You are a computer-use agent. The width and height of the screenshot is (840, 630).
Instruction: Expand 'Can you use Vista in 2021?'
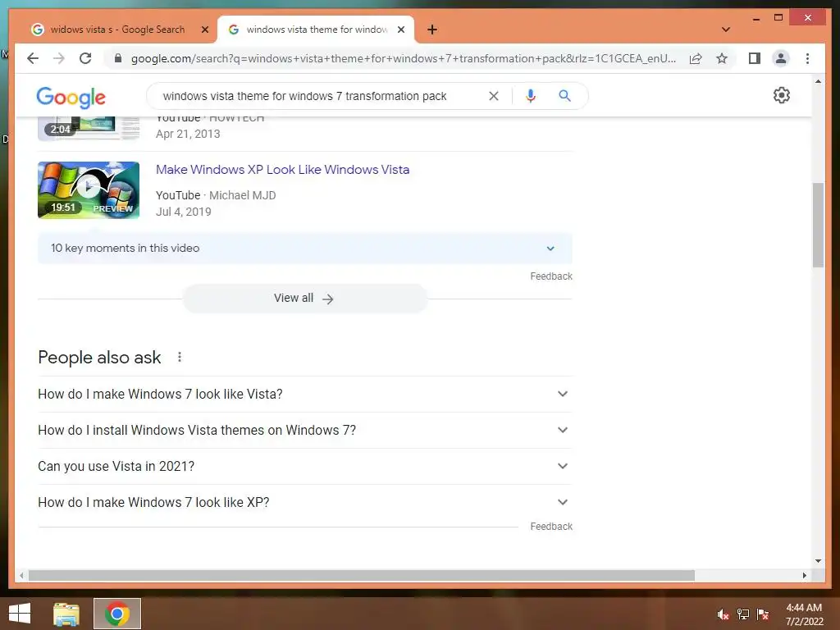305,466
